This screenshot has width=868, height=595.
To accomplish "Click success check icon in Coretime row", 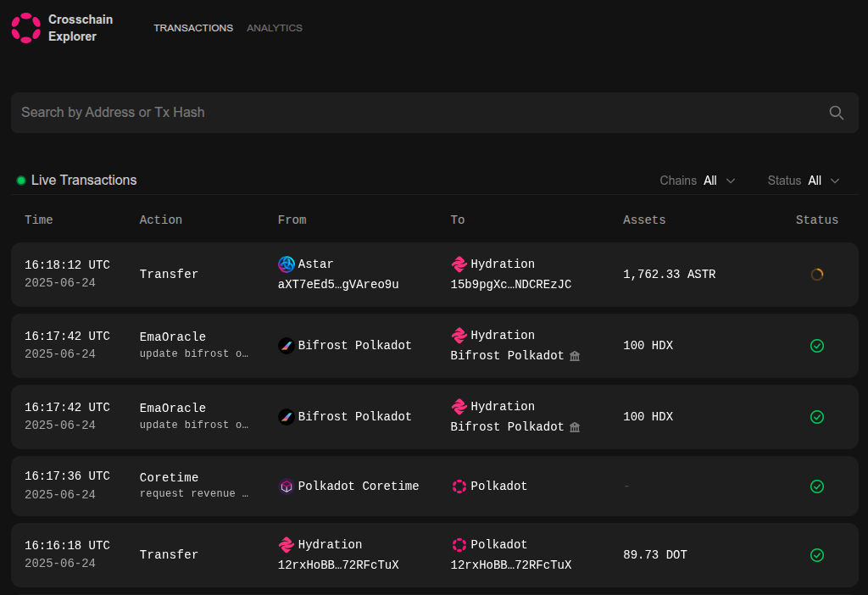I will pos(816,487).
